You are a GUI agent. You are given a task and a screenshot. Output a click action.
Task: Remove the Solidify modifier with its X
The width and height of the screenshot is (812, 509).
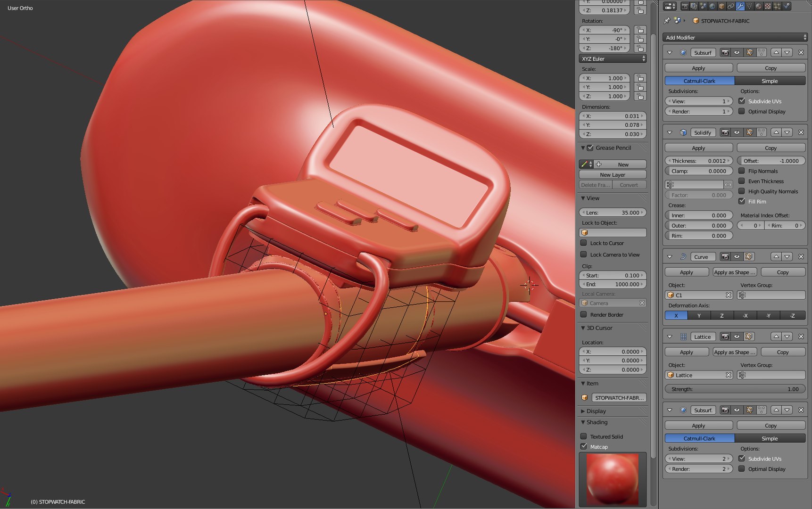801,132
